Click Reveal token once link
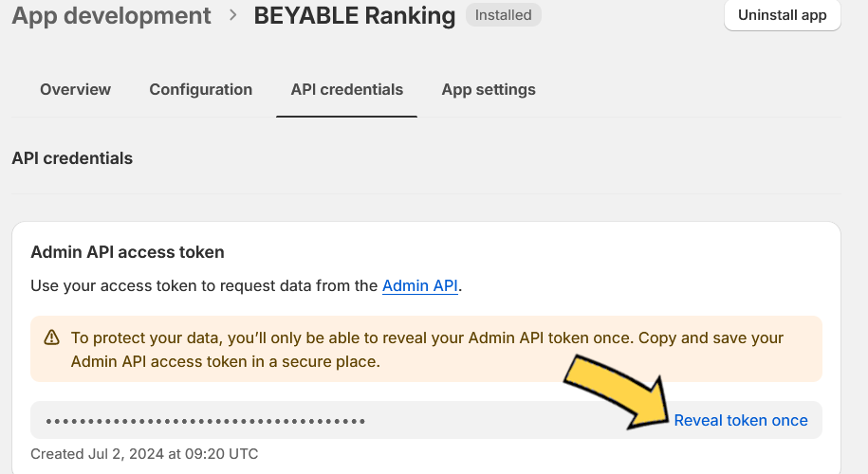 [x=741, y=420]
